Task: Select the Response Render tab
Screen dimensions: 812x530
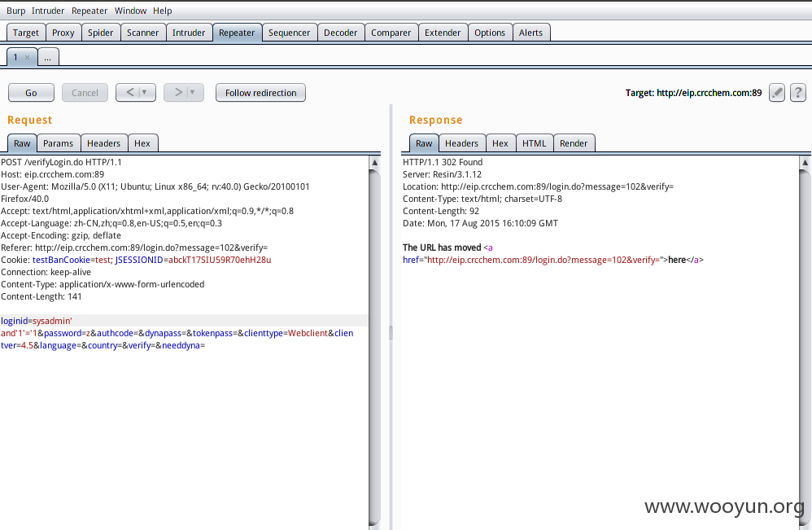Action: tap(574, 143)
